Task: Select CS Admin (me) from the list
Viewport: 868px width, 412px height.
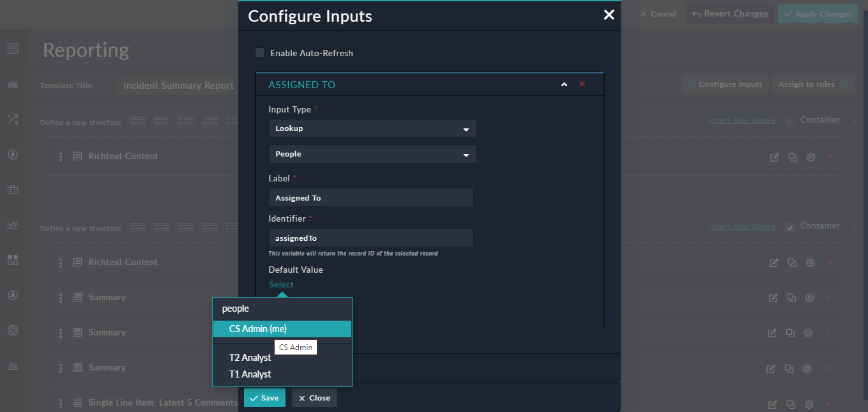Action: (282, 328)
